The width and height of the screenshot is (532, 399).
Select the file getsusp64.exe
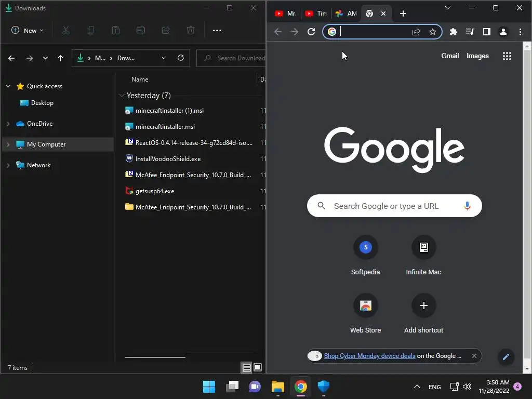pos(155,191)
